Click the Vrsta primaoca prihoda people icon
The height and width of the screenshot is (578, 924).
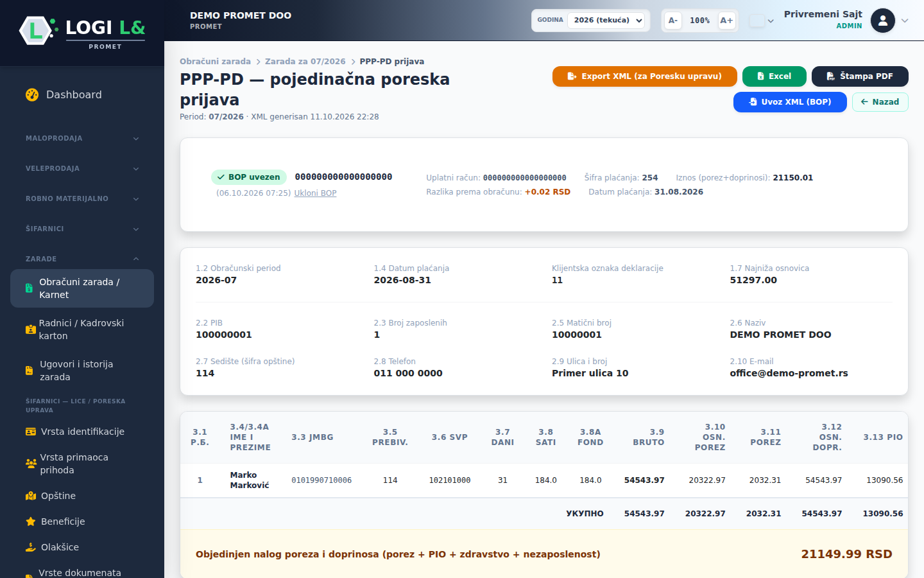(31, 464)
